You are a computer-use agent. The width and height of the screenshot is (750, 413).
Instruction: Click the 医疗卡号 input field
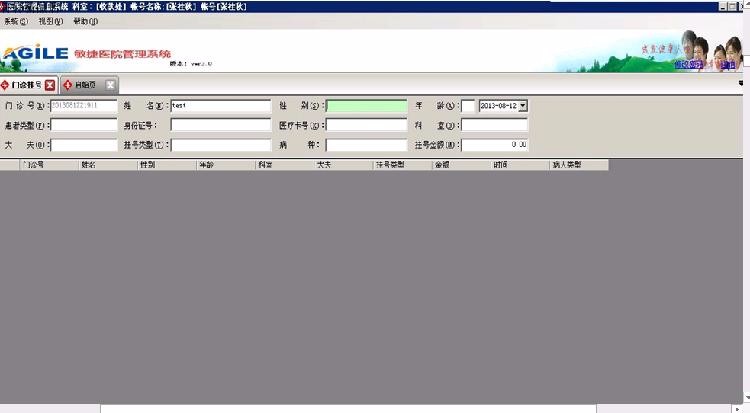pos(366,125)
